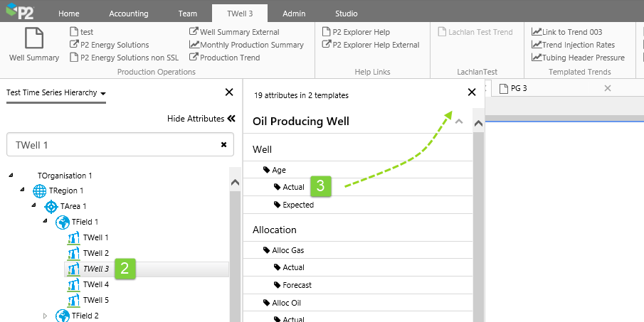Close the attributes panel
The width and height of the screenshot is (644, 322).
click(471, 92)
